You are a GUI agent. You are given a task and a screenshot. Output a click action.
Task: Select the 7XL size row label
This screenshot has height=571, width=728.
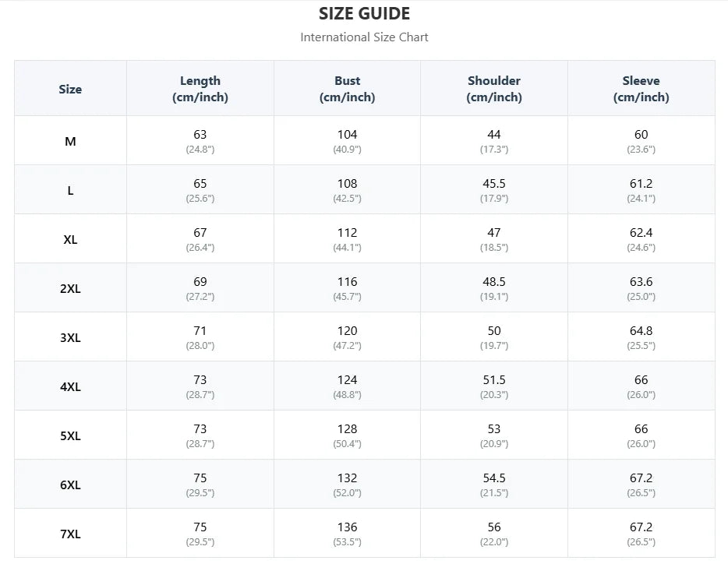[70, 534]
